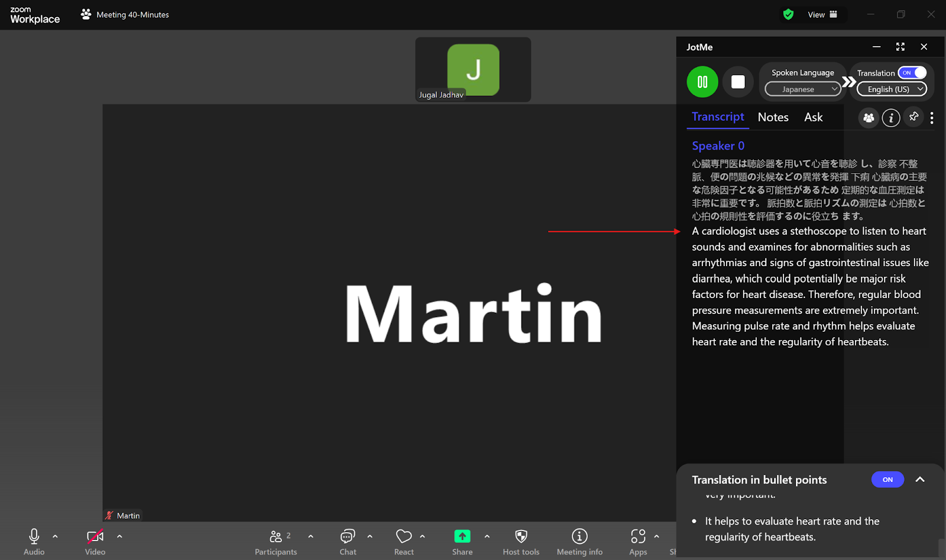This screenshot has height=560, width=946.
Task: Open video options arrow next to Video
Action: (119, 536)
